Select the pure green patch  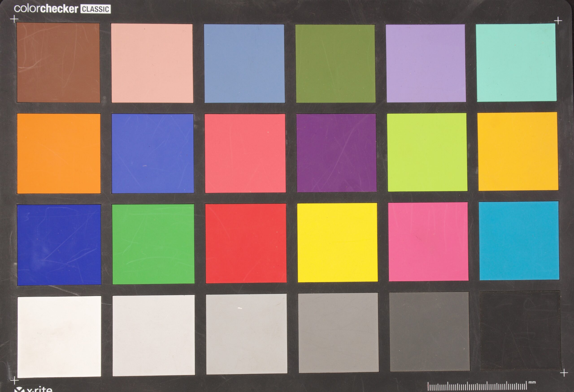pyautogui.click(x=153, y=244)
